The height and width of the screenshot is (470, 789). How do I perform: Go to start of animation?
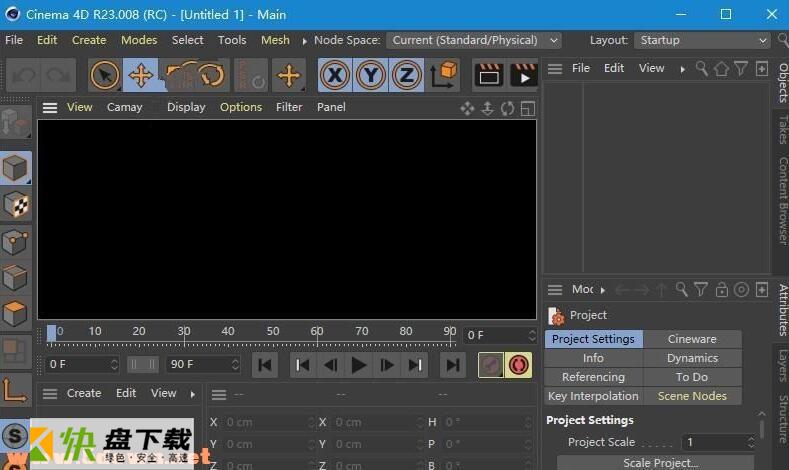point(265,365)
